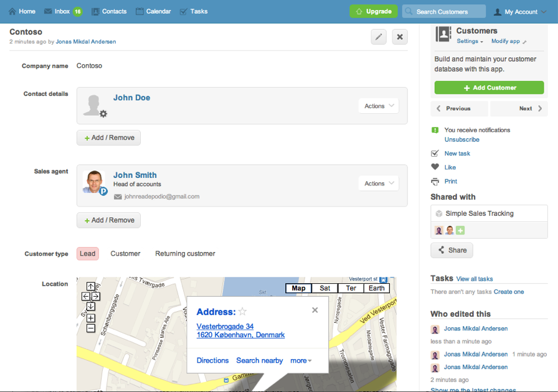The height and width of the screenshot is (392, 558).
Task: Click the pencil edit icon for Contoso
Action: coord(379,37)
